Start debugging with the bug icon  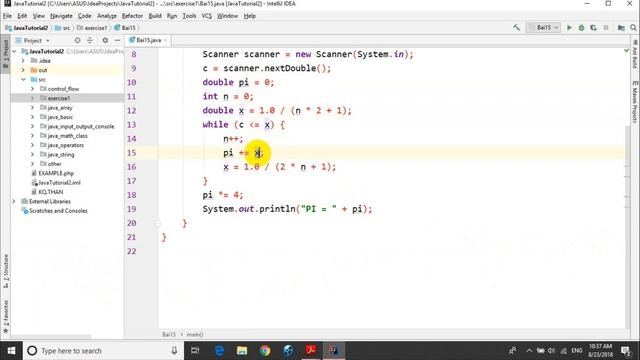581,28
